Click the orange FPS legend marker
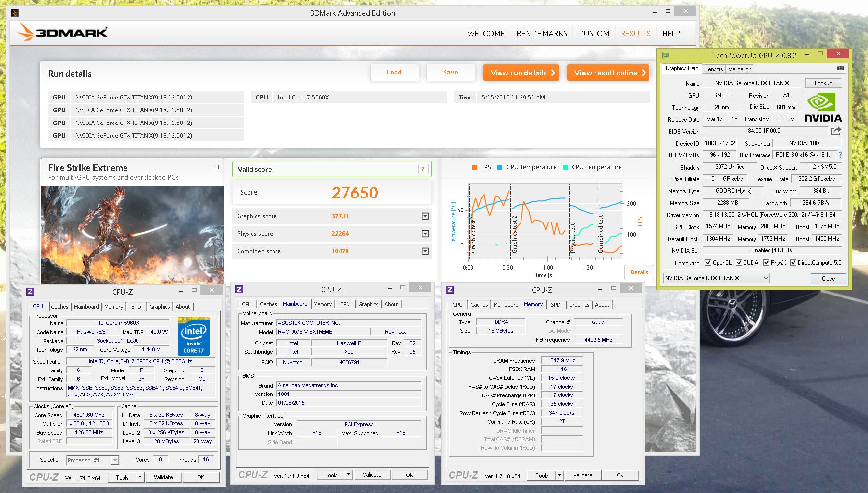Viewport: 868px width, 493px height. click(x=474, y=167)
